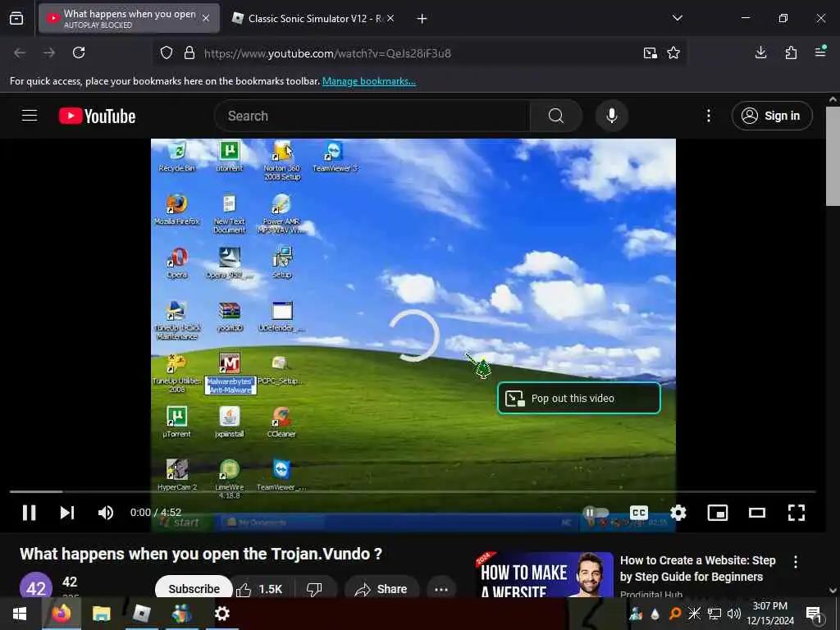Open YouTube settings three-dot menu

[x=708, y=116]
